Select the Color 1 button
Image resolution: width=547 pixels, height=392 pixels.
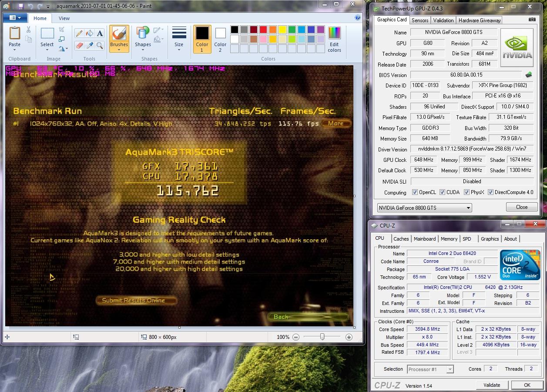point(202,39)
